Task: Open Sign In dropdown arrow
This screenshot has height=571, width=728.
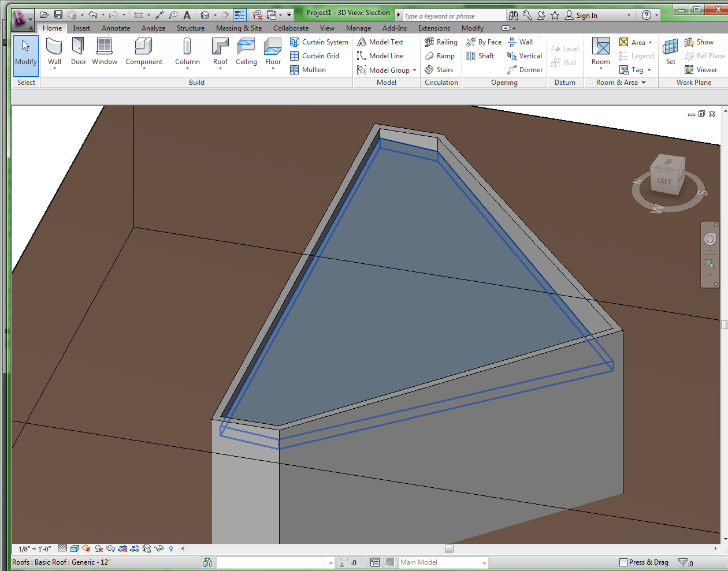Action: [x=629, y=16]
